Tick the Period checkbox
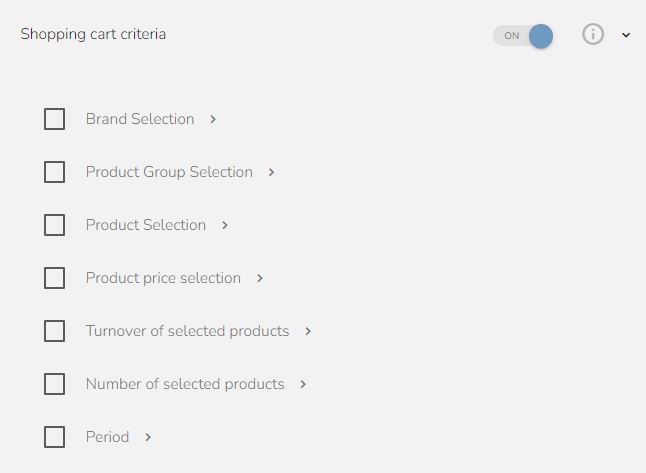This screenshot has width=646, height=473. point(55,437)
